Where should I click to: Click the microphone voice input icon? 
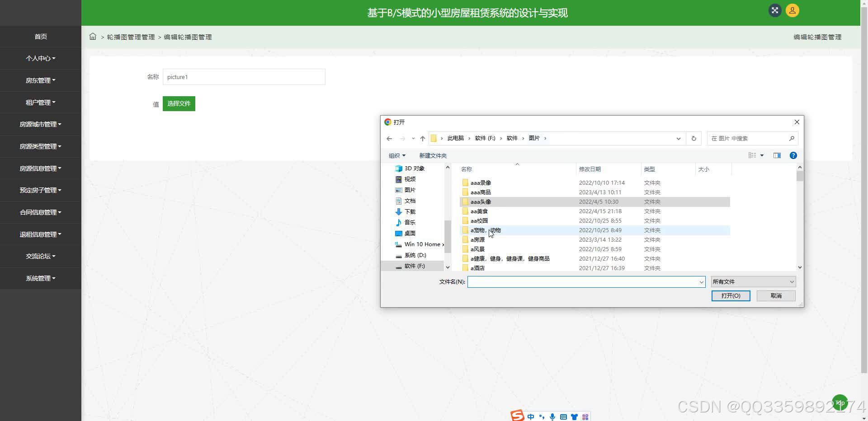[x=552, y=417]
